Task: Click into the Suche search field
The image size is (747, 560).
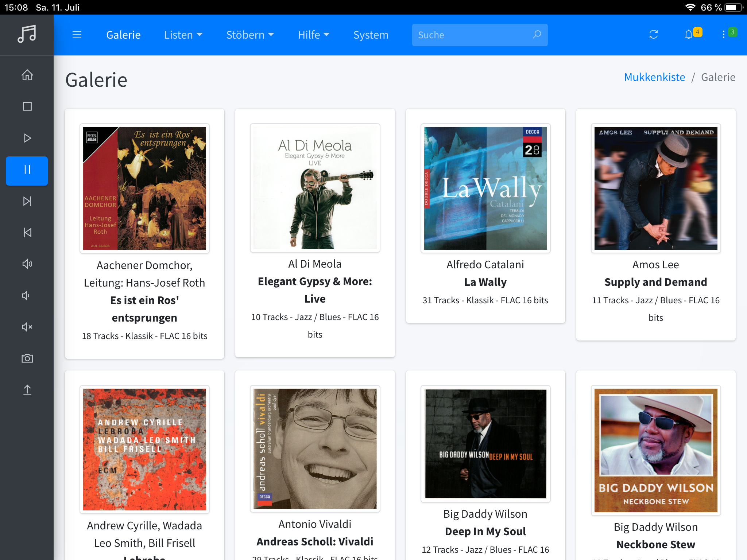Action: [x=480, y=35]
